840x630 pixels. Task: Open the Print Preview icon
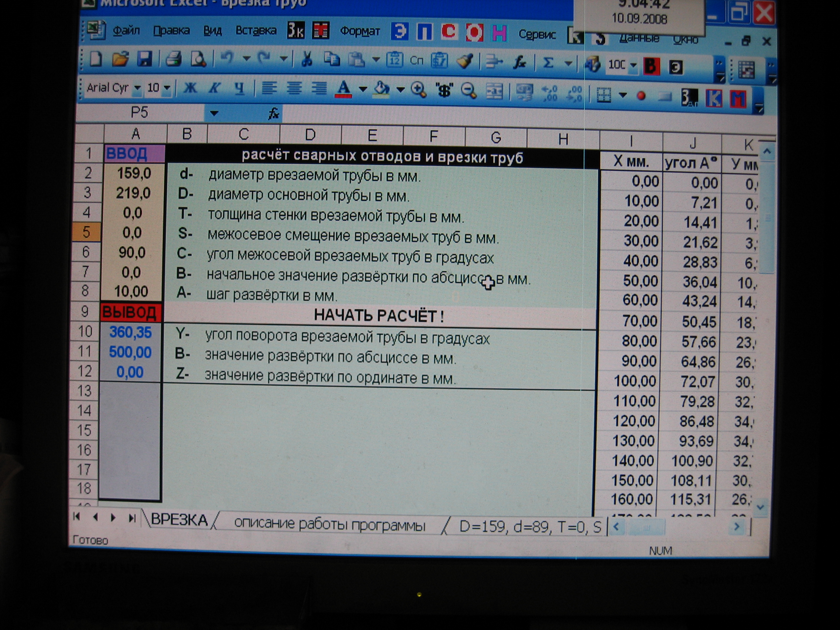198,59
